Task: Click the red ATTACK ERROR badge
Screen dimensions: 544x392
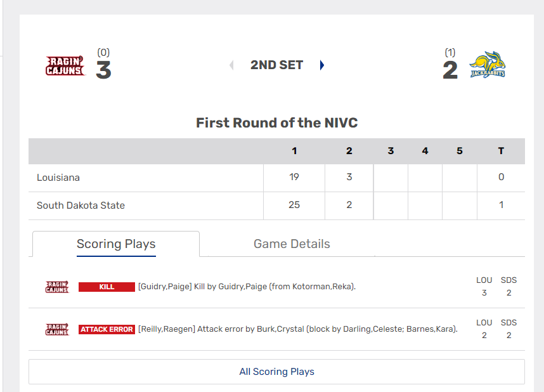Action: point(107,329)
